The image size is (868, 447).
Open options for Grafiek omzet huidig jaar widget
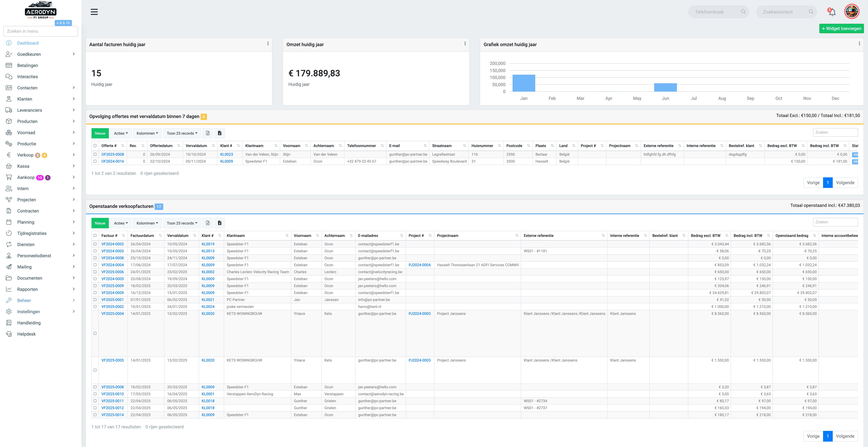pos(859,43)
